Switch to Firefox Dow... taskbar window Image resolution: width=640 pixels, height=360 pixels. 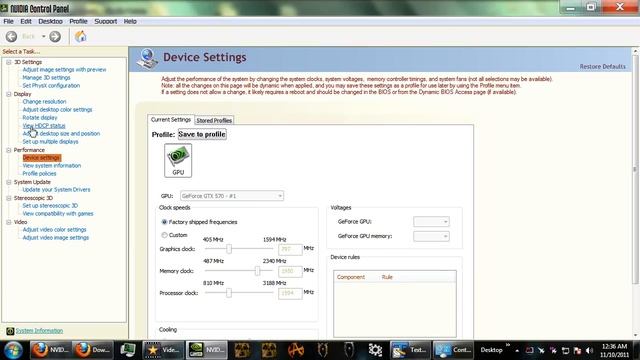tap(93, 350)
